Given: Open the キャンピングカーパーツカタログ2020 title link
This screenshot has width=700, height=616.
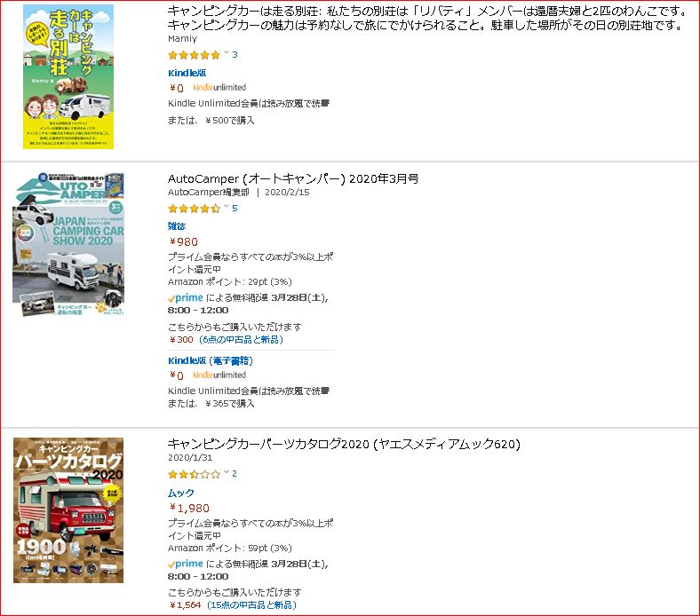Looking at the screenshot, I should coord(344,444).
